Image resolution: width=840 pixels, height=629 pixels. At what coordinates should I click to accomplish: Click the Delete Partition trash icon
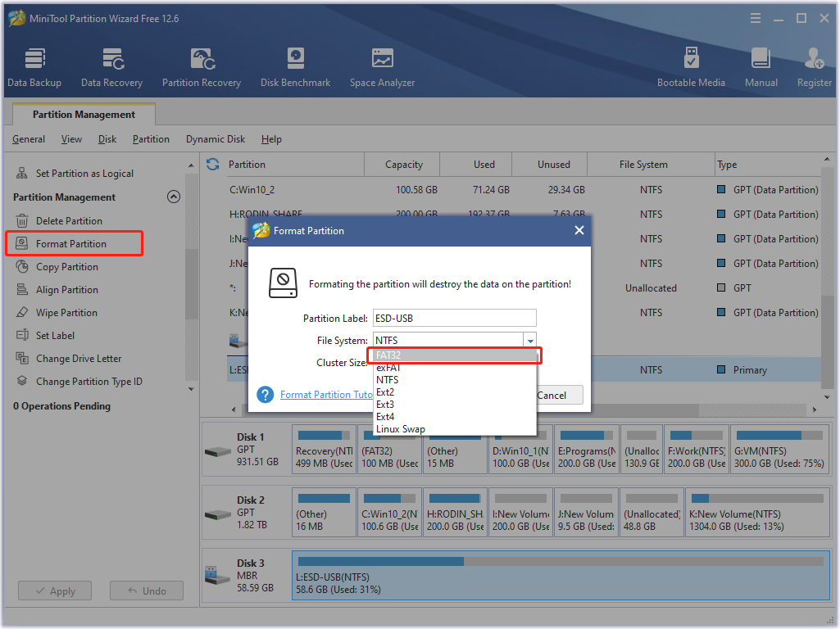click(x=22, y=220)
